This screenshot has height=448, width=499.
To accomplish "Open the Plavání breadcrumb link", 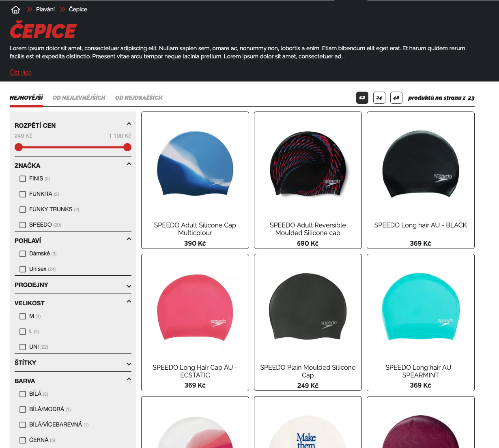I will point(45,9).
